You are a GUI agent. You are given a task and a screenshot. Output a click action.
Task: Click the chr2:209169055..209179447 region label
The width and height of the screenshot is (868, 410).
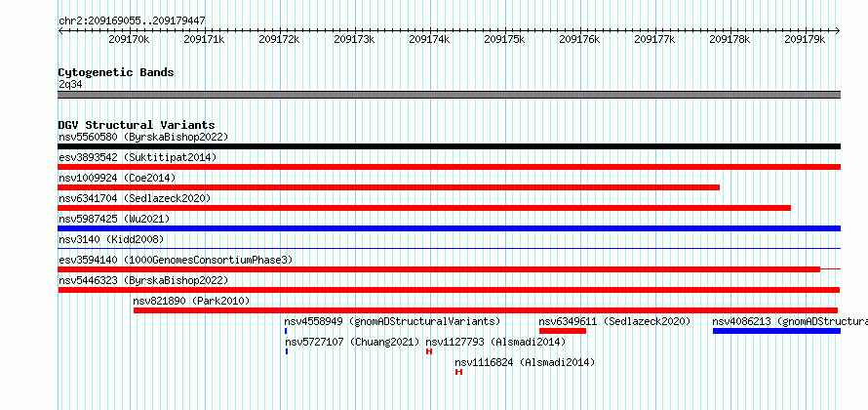[x=132, y=20]
